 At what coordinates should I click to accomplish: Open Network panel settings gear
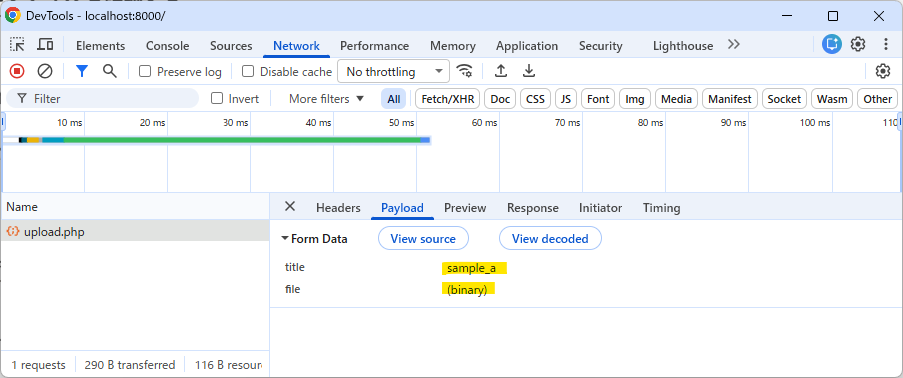(883, 71)
